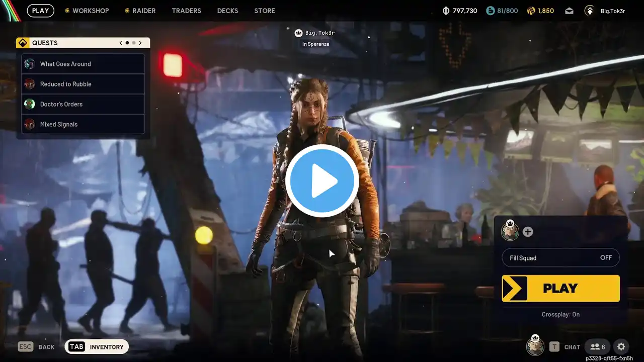Click the coin currency balance 797.730
644x362 pixels.
[460, 11]
